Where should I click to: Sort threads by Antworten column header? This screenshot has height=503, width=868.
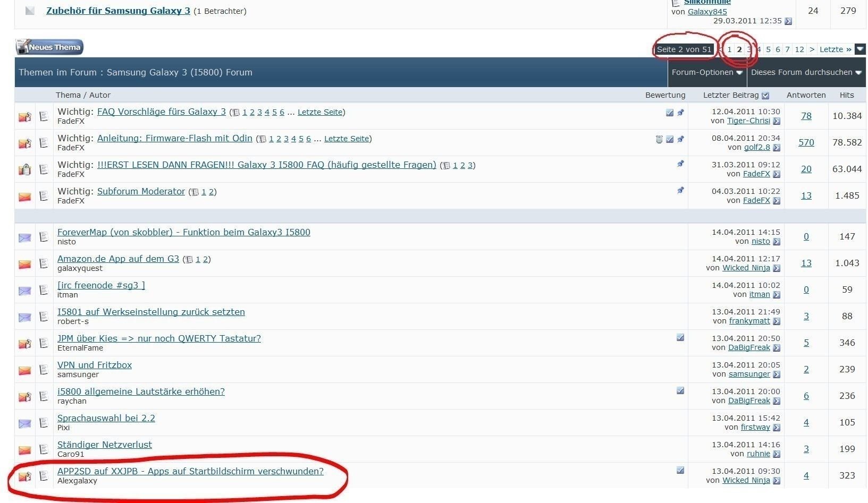[806, 95]
